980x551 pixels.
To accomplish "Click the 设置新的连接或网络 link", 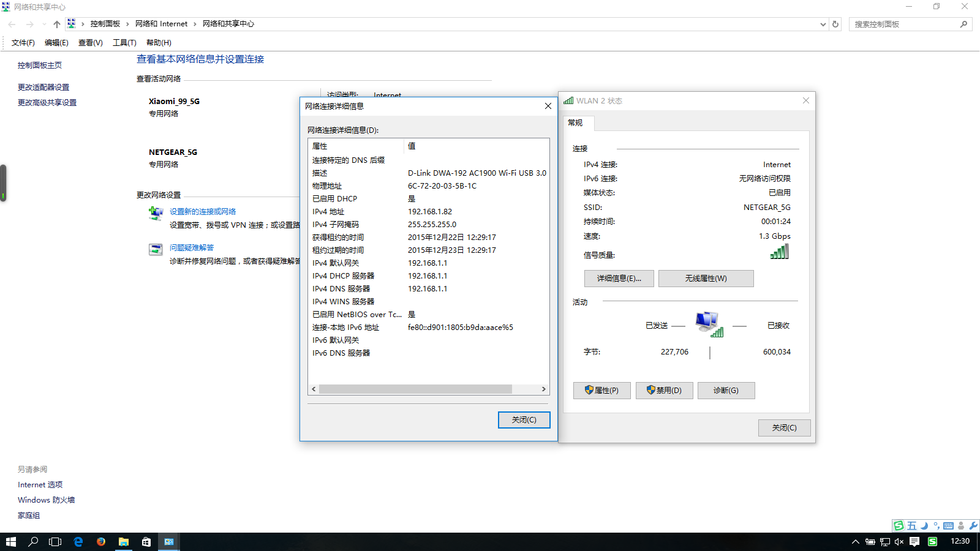I will pos(203,212).
